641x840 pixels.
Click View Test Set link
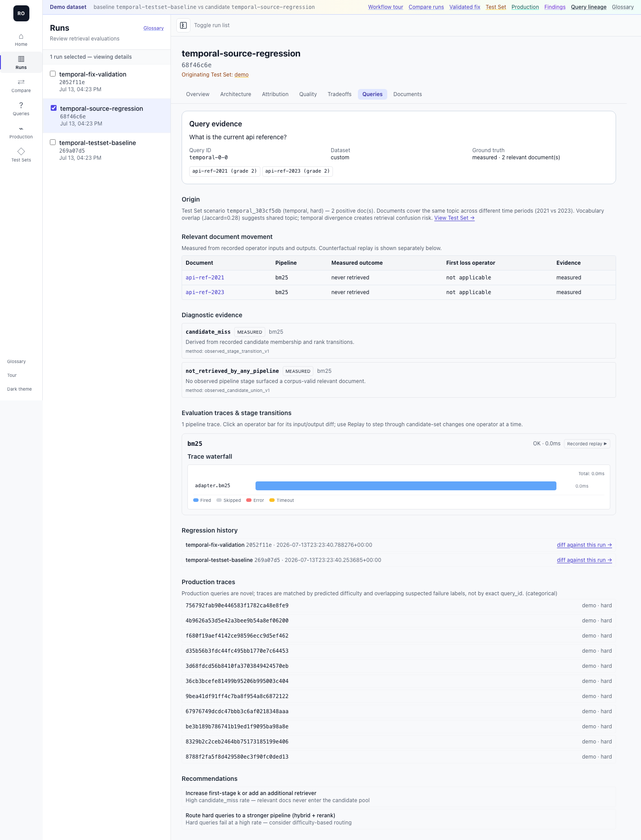[x=454, y=218]
